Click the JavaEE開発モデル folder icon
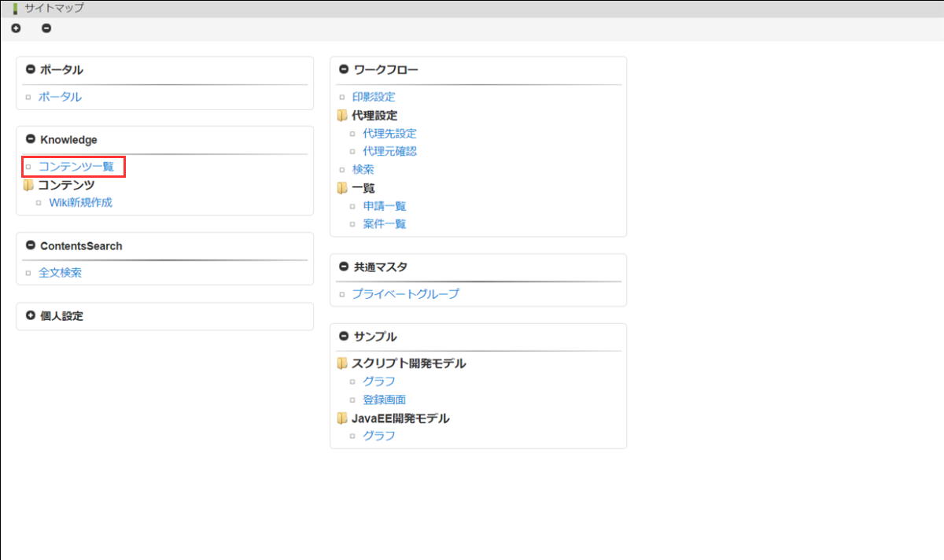Viewport: 944px width, 560px height. click(x=341, y=418)
